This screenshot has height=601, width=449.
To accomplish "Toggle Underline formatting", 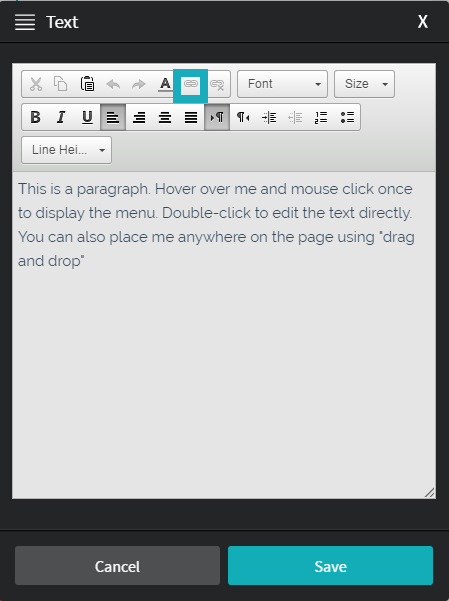I will (87, 117).
